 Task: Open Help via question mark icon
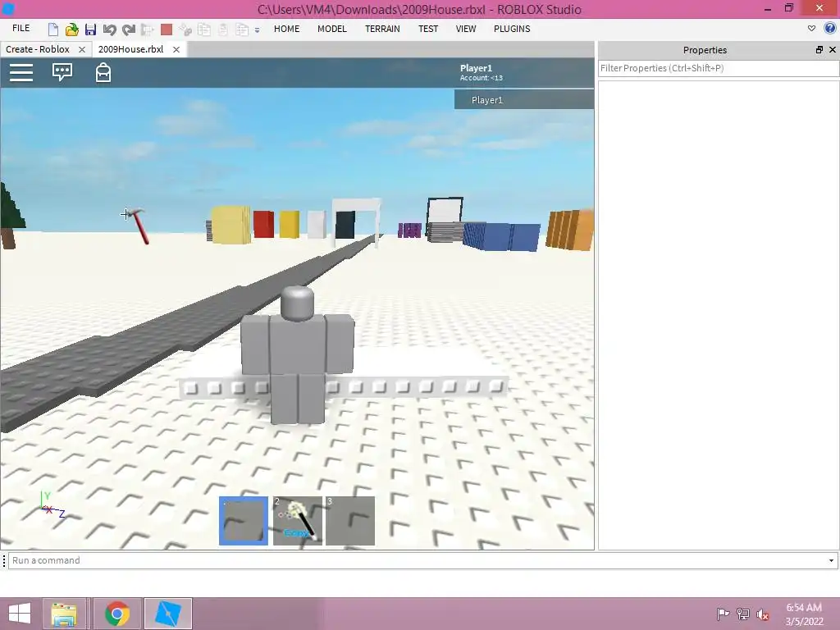(x=830, y=29)
